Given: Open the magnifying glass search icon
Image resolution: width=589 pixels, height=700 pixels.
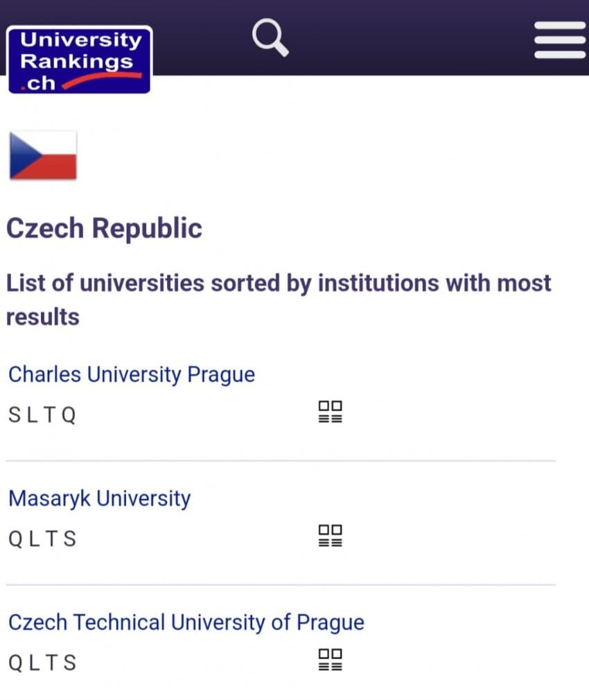Looking at the screenshot, I should point(270,38).
